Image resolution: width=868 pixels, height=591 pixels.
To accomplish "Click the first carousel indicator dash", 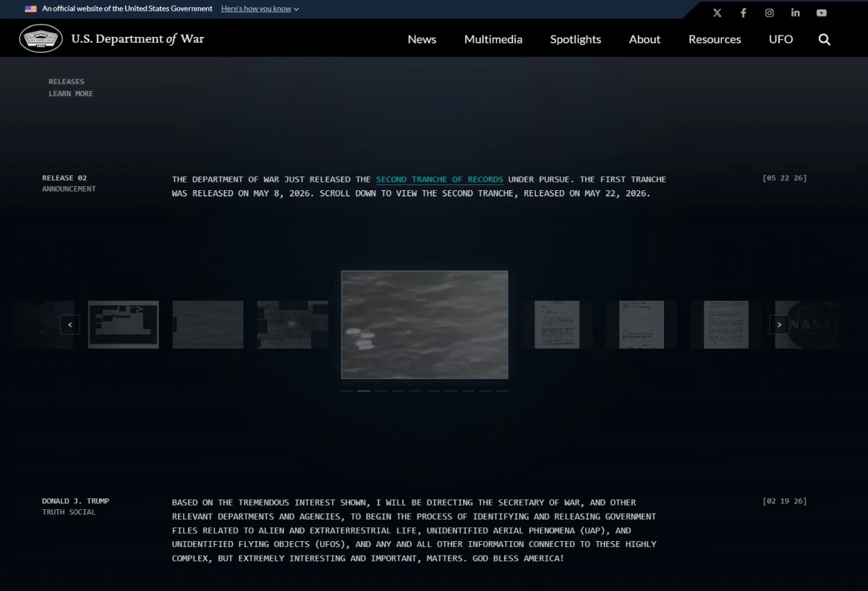I will (346, 391).
